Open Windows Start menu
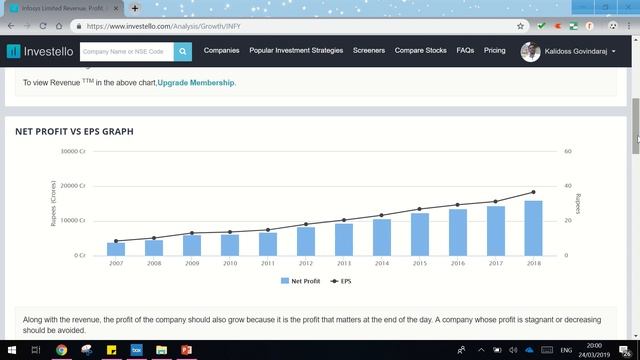Viewport: 640px width, 360px height. (x=12, y=350)
